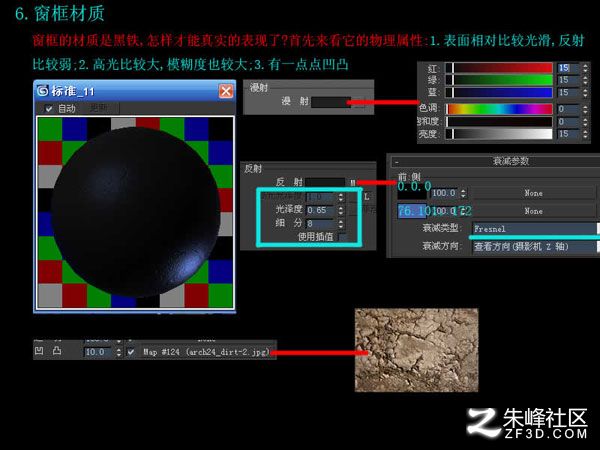The image size is (600, 450).
Task: Click the red value field showing 15
Action: coord(568,68)
